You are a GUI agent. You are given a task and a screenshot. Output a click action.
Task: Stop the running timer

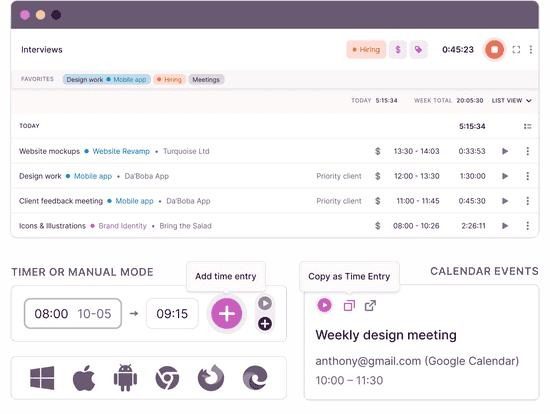[x=494, y=50]
